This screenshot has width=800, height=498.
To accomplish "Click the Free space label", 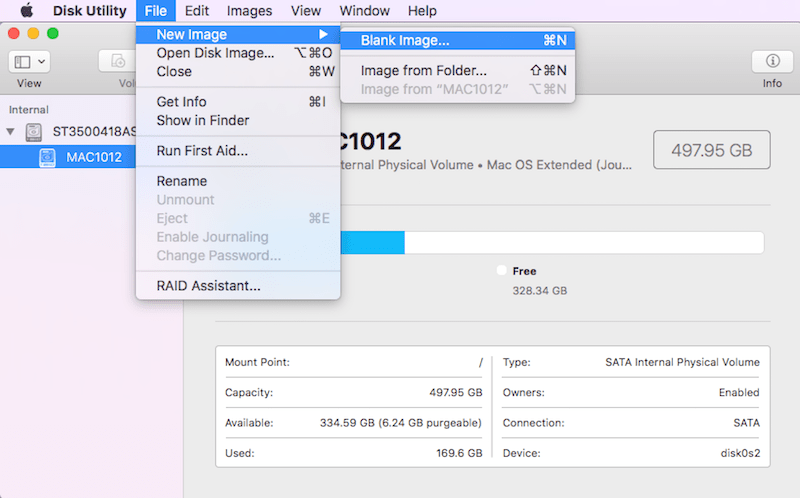I will coord(524,271).
